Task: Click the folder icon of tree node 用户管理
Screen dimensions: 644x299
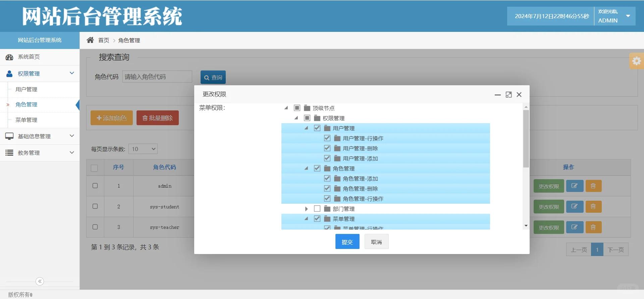Action: [327, 128]
